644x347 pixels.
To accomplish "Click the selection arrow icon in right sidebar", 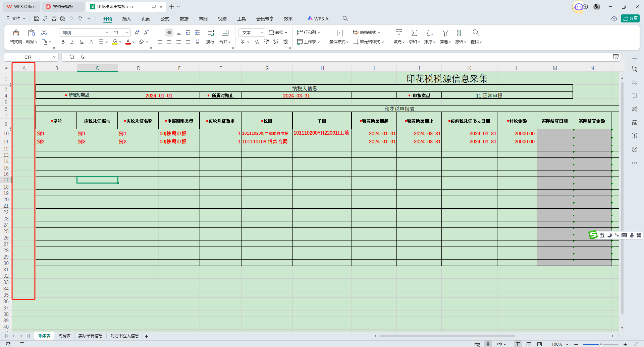I will tap(635, 69).
